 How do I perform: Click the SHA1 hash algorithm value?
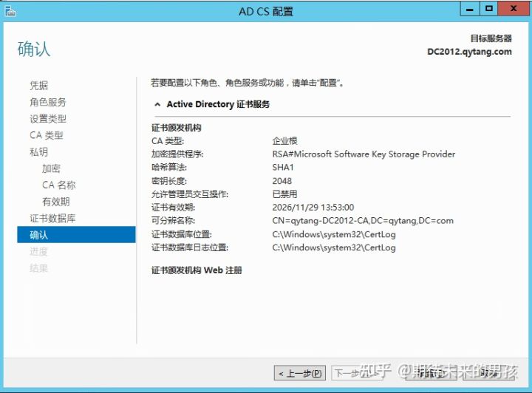pos(283,167)
